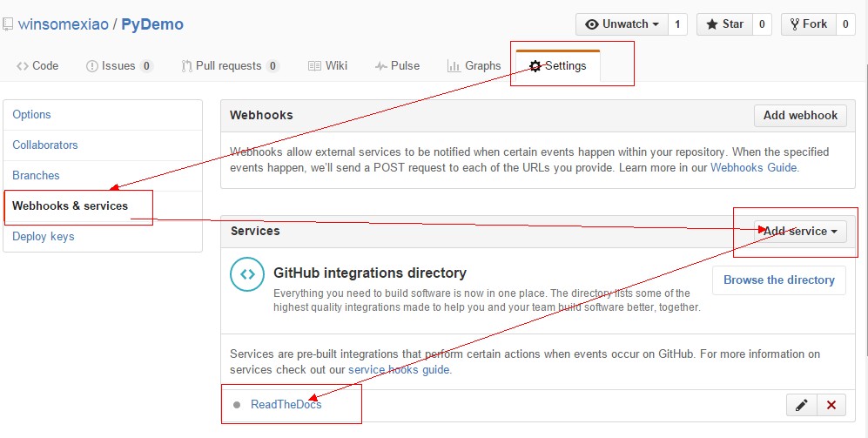Select the Settings tab
Viewport: 868px width, 438px height.
557,66
